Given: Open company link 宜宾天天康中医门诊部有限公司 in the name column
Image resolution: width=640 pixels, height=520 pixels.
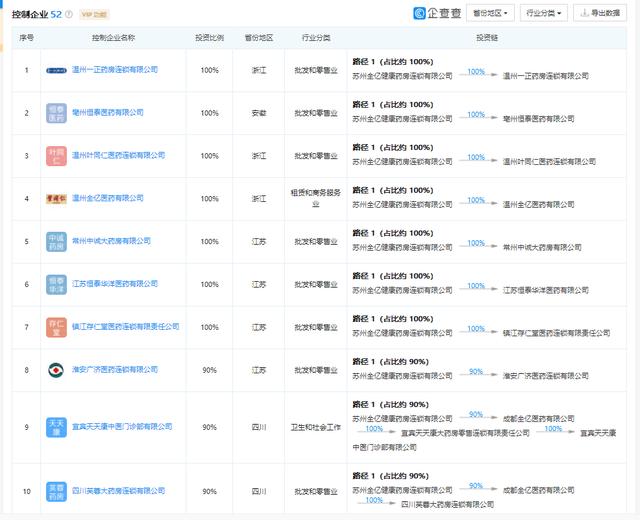Looking at the screenshot, I should pos(122,427).
